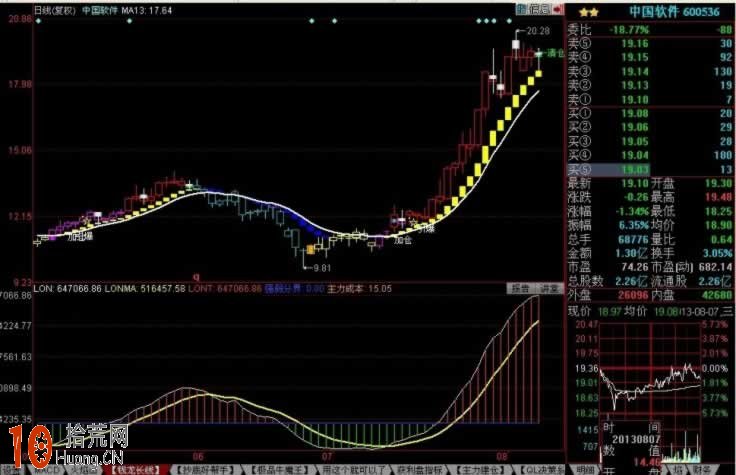
Task: Click the 三 menu icon beside 13-08-07
Action: [727, 311]
